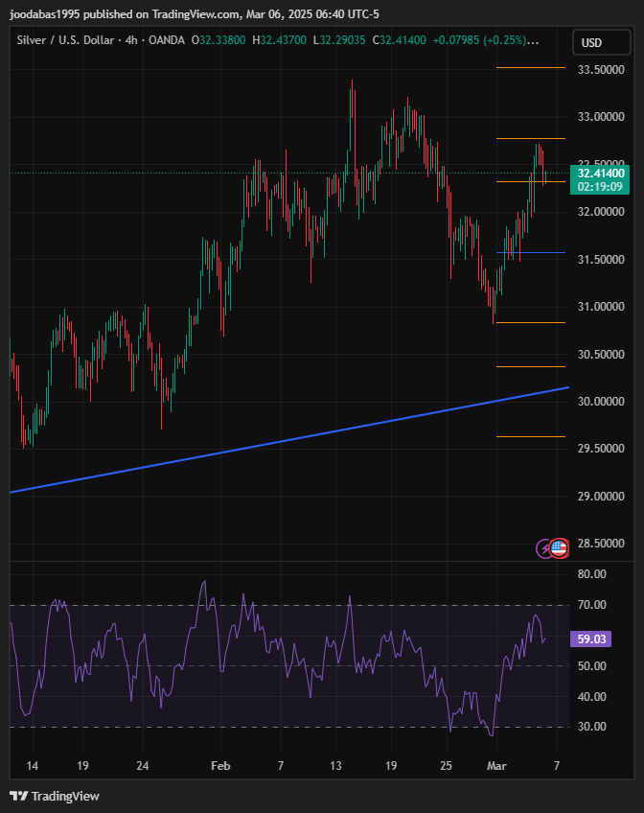644x813 pixels.
Task: Click the topmost orange horizontal level line
Action: (530, 68)
